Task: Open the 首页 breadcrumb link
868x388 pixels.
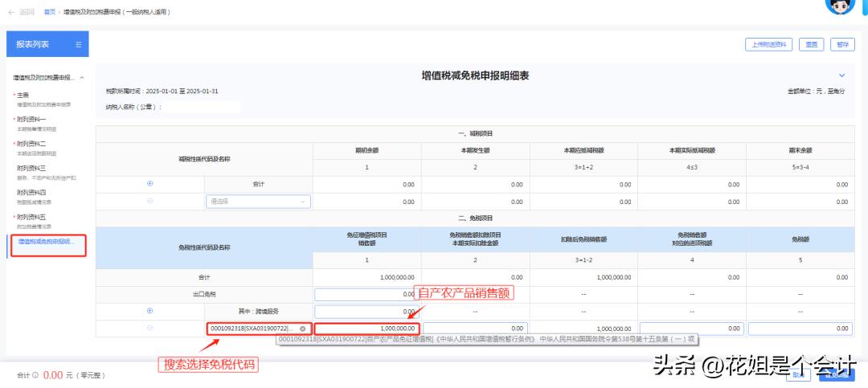Action: (x=50, y=11)
